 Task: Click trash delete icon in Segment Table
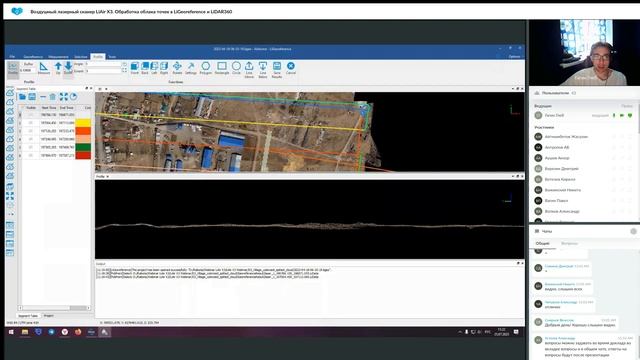tap(53, 97)
